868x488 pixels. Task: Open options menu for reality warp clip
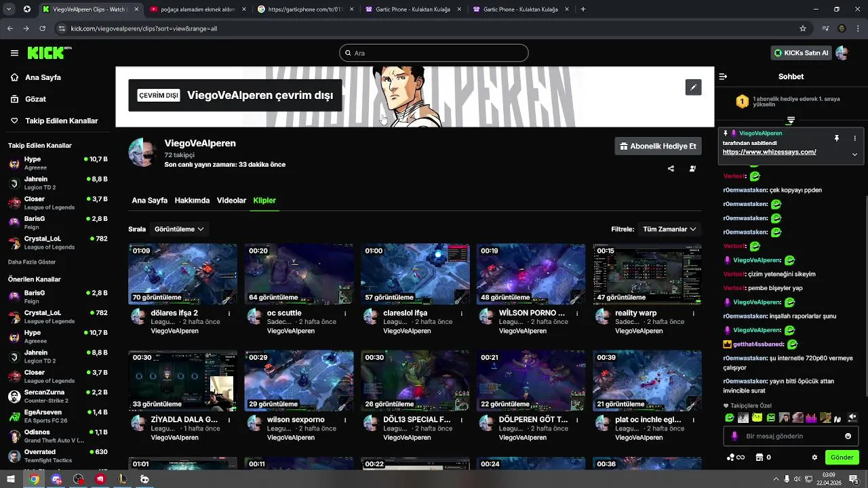coord(693,314)
